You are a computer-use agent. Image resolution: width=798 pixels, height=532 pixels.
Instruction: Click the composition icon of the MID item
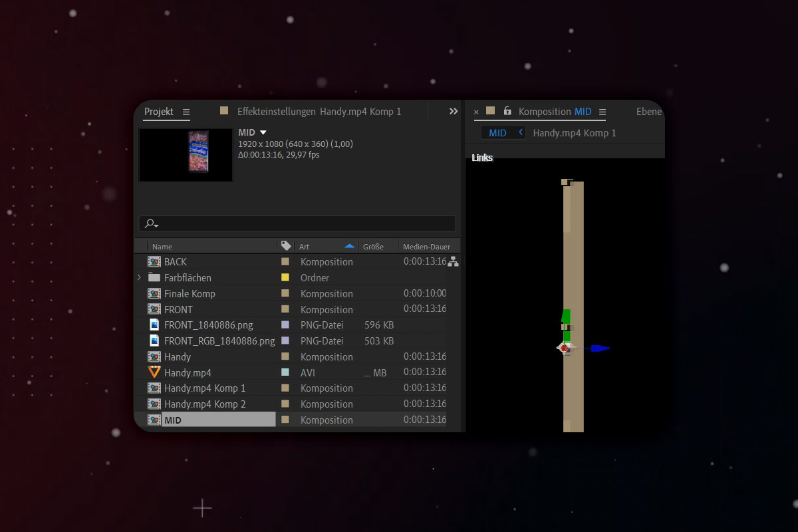[154, 420]
